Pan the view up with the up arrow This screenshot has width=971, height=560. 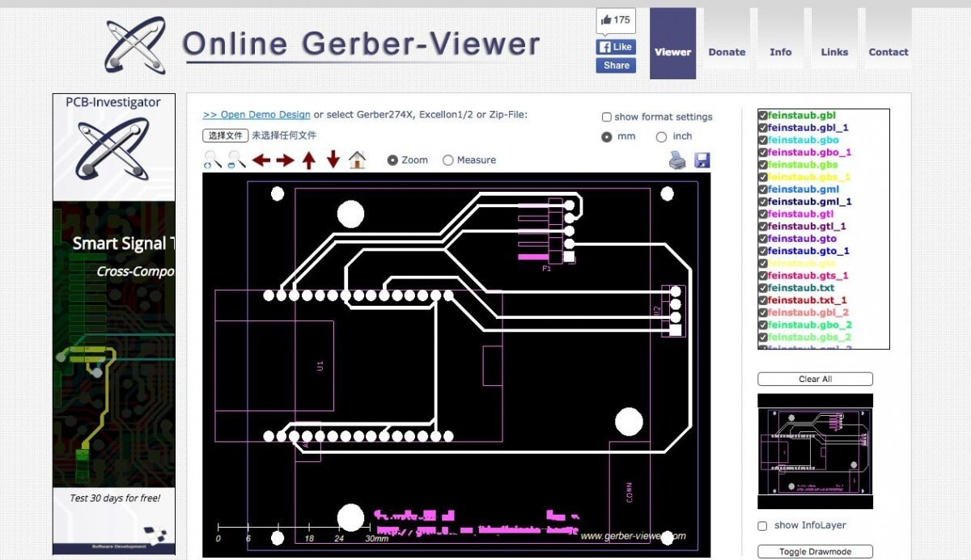[x=308, y=160]
